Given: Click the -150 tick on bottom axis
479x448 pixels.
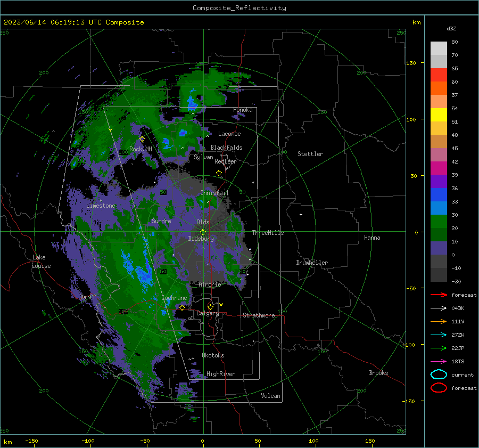Looking at the screenshot, I should tap(31, 441).
